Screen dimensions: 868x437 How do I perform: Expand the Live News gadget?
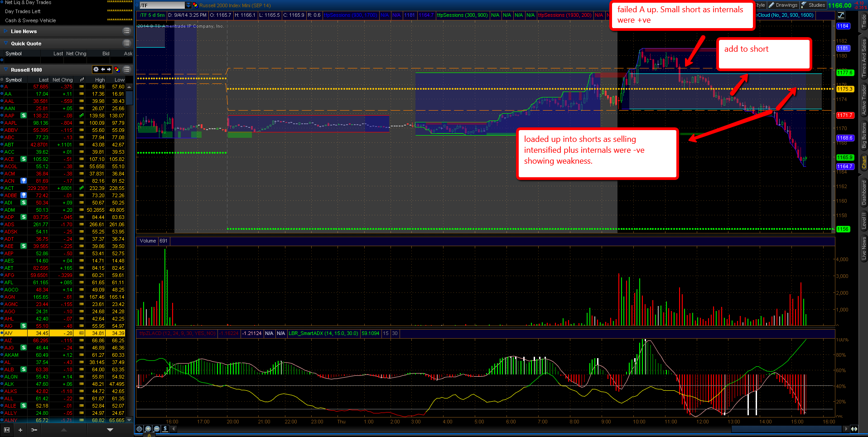coord(6,31)
